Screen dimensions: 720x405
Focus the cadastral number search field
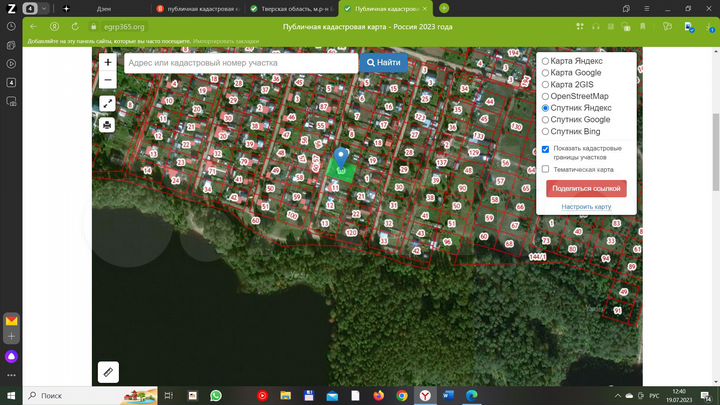tap(240, 62)
